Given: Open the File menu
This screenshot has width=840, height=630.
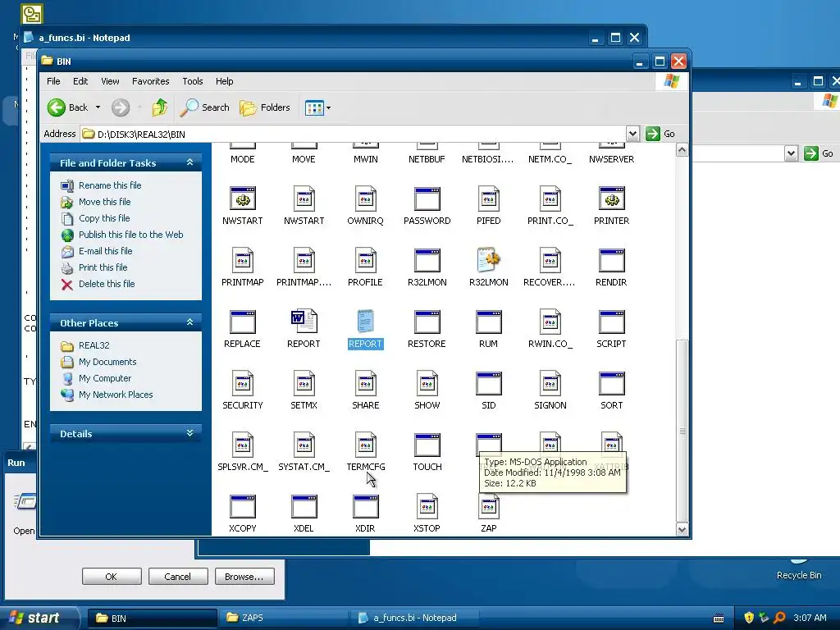Looking at the screenshot, I should [x=53, y=81].
